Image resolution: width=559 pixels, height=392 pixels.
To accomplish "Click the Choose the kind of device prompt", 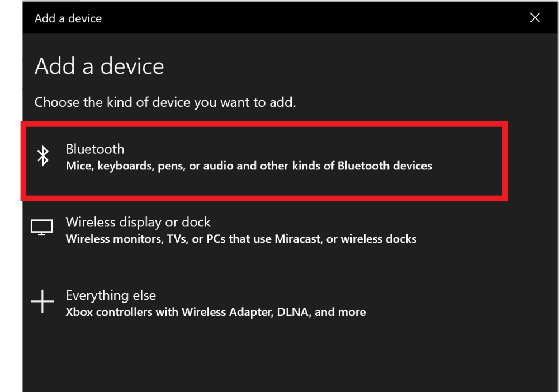I will pyautogui.click(x=165, y=102).
